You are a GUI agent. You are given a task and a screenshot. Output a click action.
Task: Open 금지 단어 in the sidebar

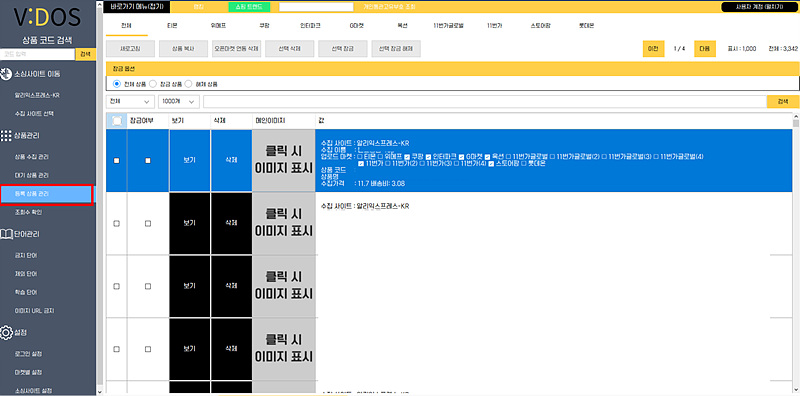(x=26, y=255)
